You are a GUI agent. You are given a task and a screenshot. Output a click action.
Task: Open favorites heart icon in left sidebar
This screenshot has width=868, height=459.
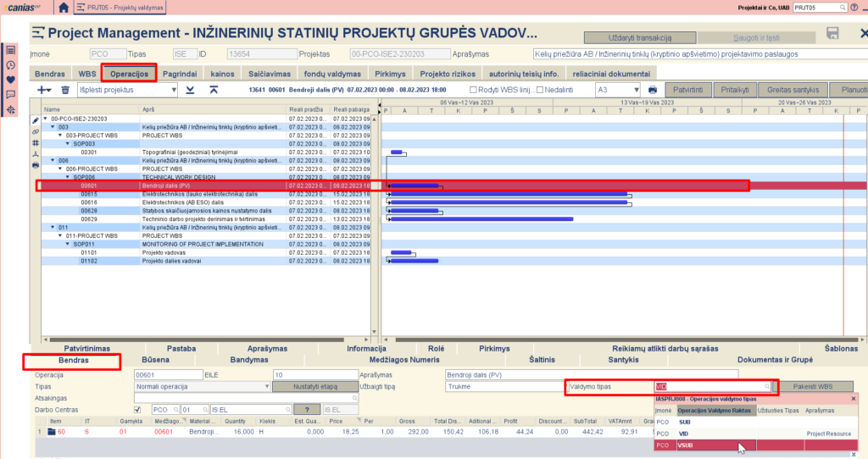[11, 80]
